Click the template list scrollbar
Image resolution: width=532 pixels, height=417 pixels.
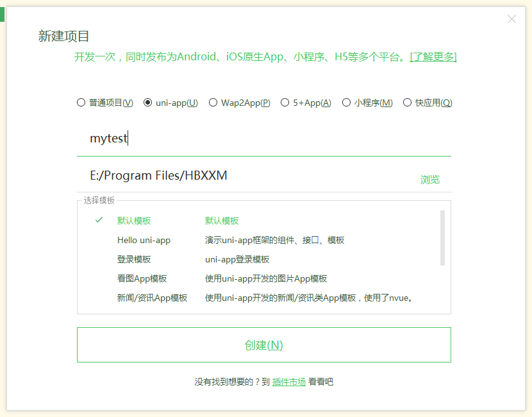point(442,238)
